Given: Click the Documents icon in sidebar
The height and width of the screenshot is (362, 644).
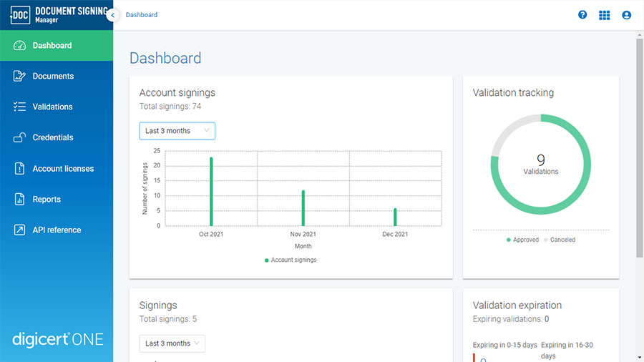Looking at the screenshot, I should pos(19,76).
